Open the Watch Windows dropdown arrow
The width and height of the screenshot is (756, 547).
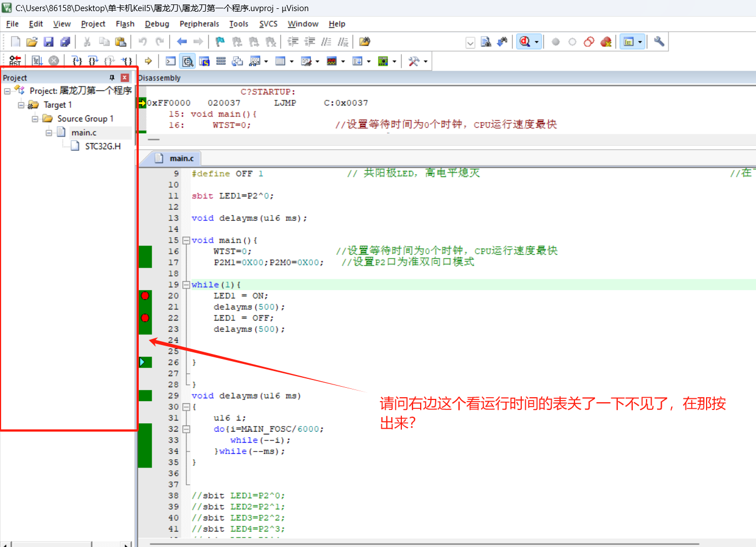266,61
